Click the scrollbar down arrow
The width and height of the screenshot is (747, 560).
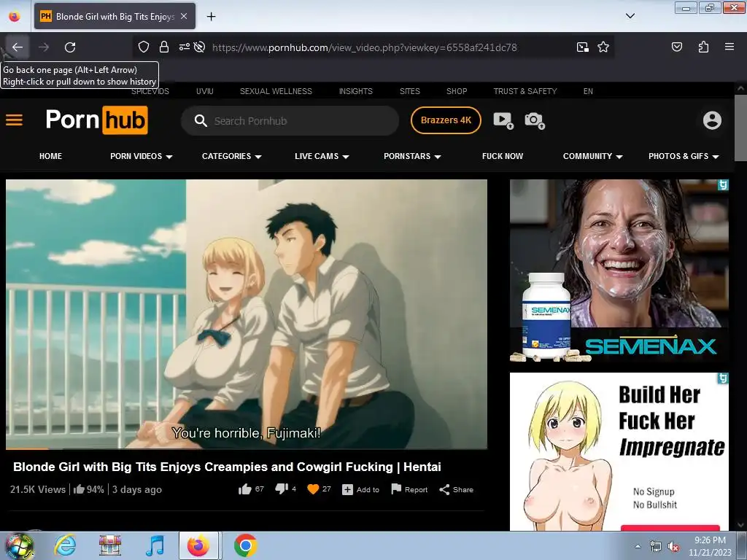pos(740,525)
